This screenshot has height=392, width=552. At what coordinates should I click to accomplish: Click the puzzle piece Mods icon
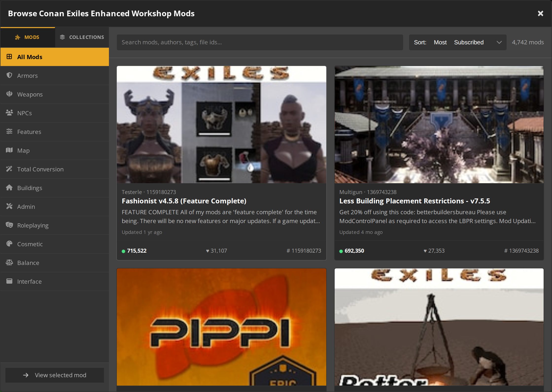17,37
